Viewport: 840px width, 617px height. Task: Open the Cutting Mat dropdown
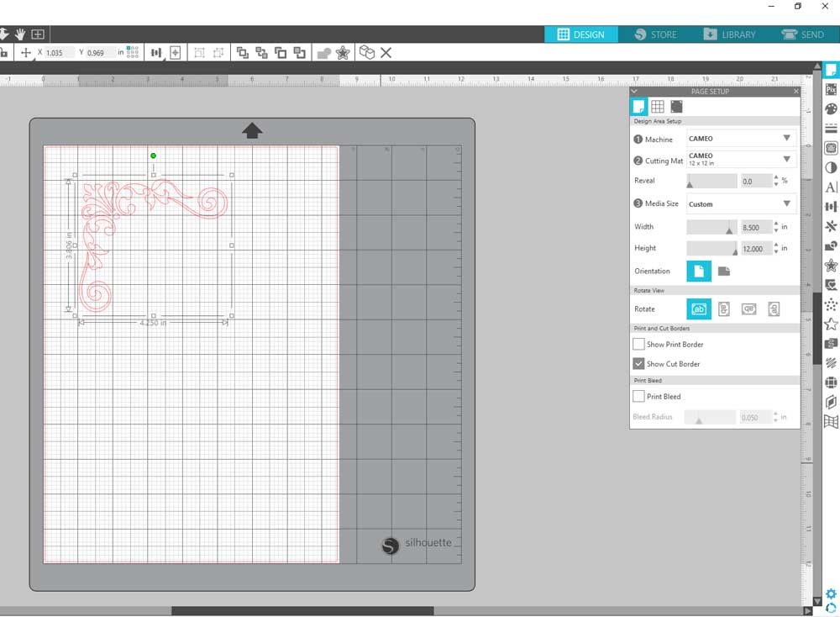(741, 159)
